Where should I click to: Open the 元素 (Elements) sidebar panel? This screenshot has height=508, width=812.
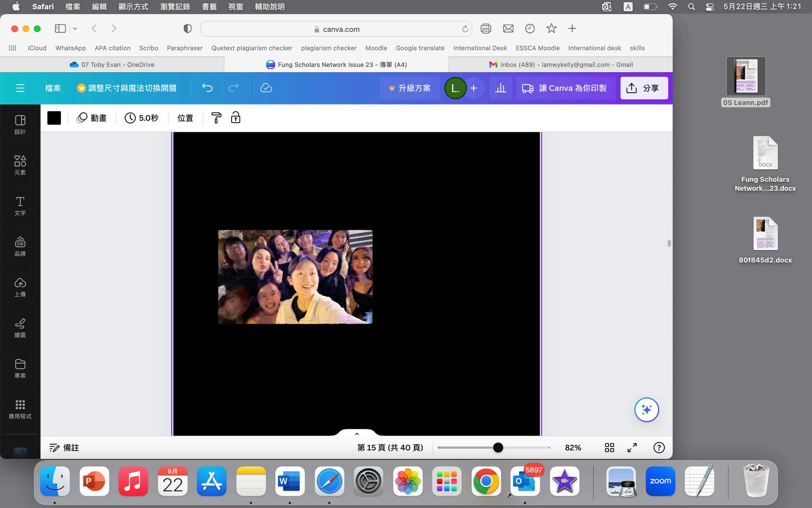[x=20, y=165]
